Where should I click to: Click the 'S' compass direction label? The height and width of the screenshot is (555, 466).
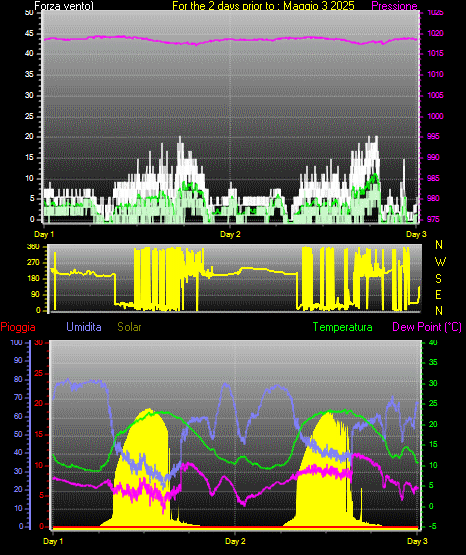pyautogui.click(x=438, y=279)
